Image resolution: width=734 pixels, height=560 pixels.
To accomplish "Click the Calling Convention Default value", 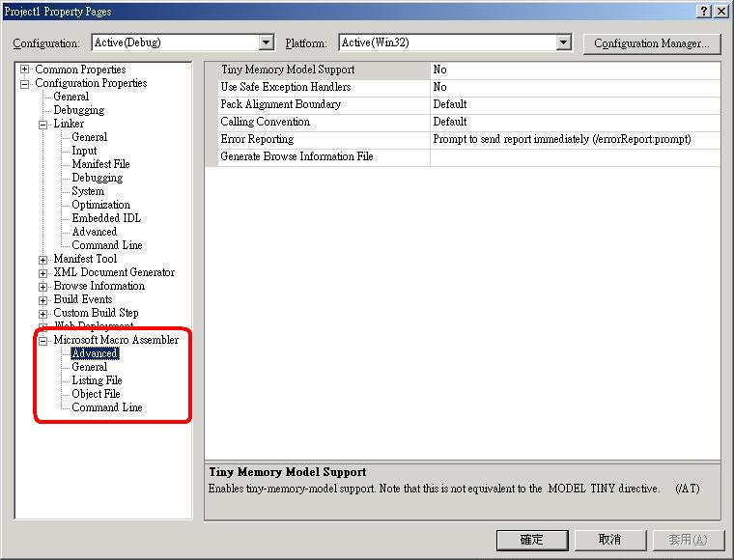I will [x=576, y=122].
